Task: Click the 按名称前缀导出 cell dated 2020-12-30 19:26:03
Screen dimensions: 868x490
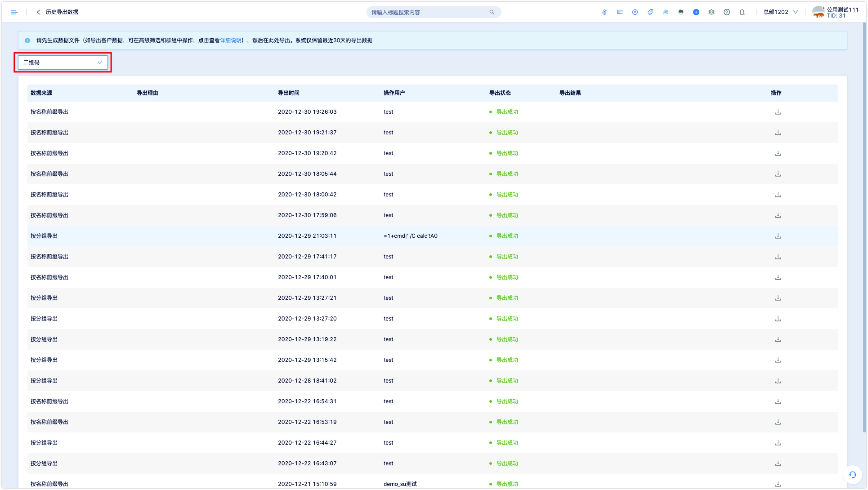Action: point(49,112)
